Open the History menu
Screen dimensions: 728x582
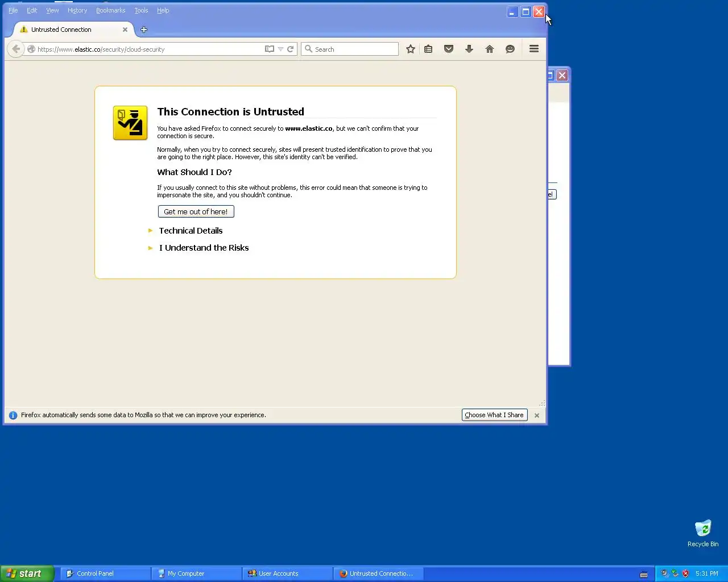pos(77,10)
